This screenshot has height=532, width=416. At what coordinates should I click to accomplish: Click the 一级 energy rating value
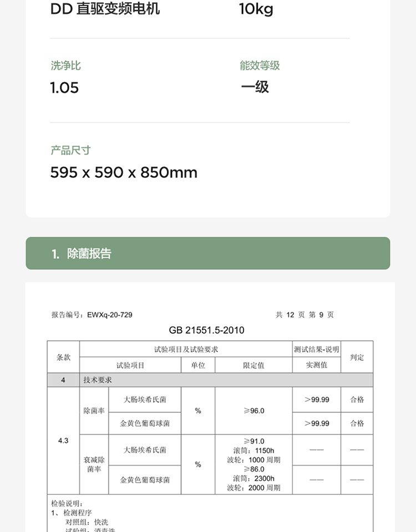click(x=255, y=87)
